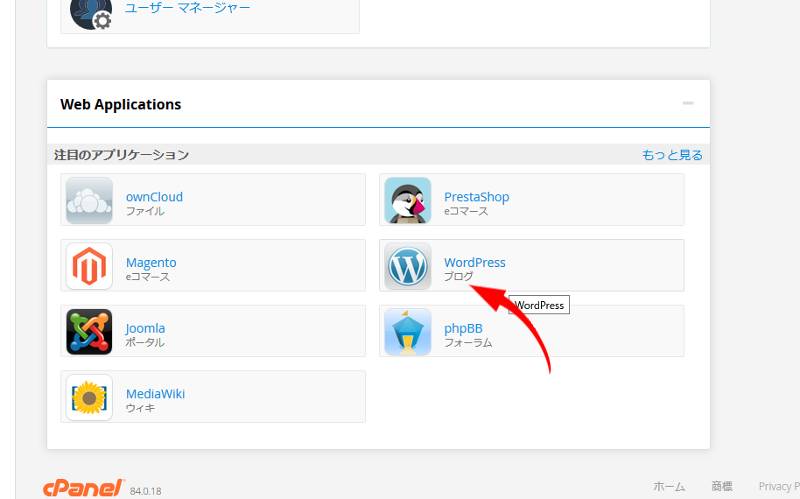Open the phpBB logo icon
The height and width of the screenshot is (499, 800).
pyautogui.click(x=408, y=332)
